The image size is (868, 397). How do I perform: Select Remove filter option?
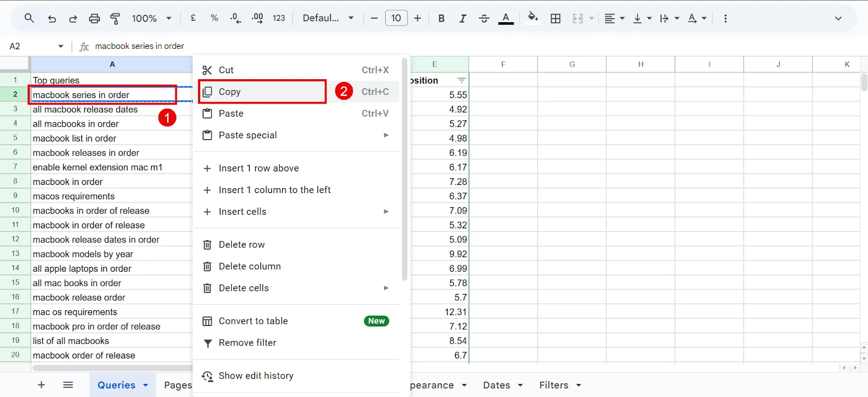[x=296, y=343]
